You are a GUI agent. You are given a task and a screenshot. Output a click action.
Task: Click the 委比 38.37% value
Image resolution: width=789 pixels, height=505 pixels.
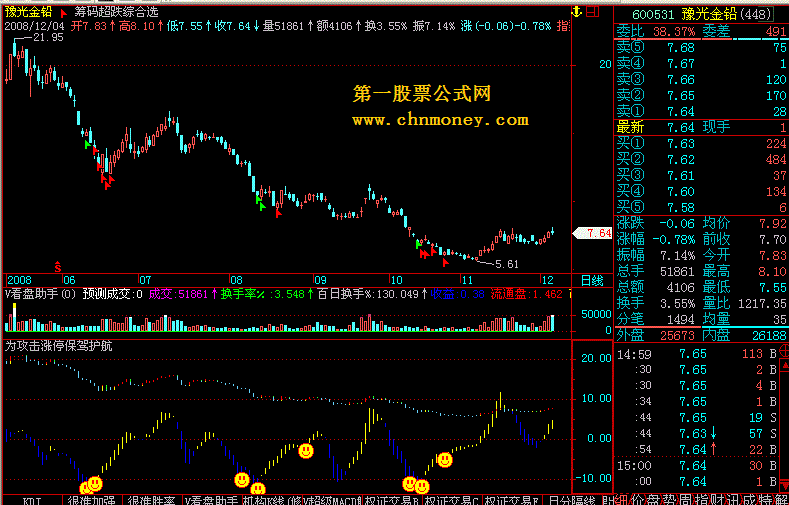tap(674, 32)
